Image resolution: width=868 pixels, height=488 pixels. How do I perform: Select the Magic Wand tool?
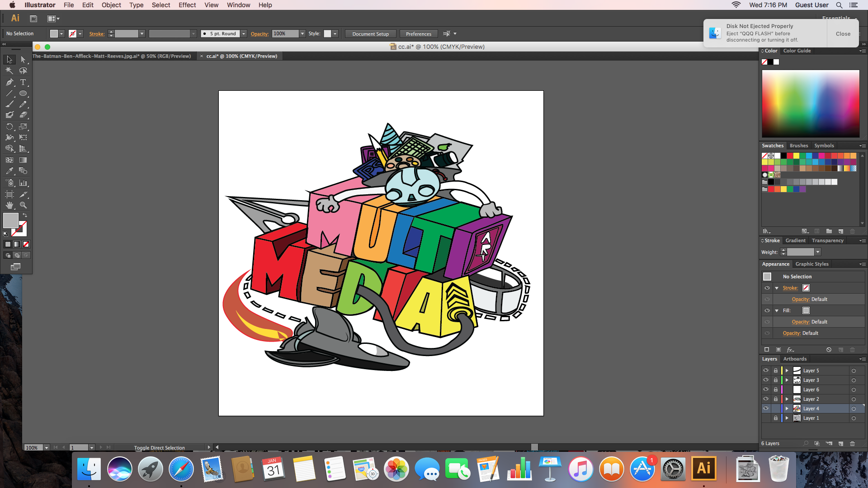click(x=9, y=70)
